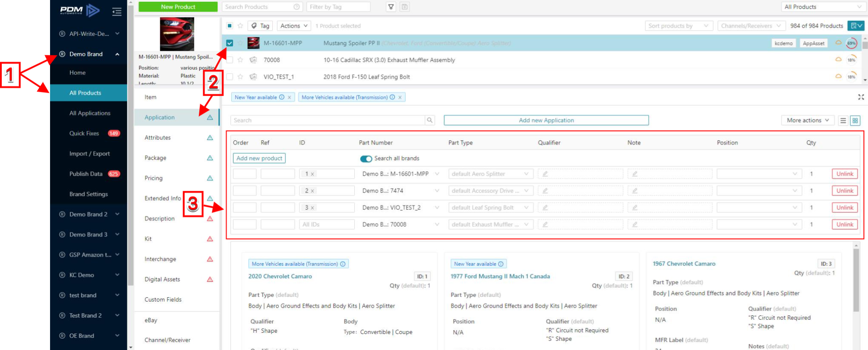Open the All Products segment dropdown
The image size is (868, 350).
(x=823, y=7)
